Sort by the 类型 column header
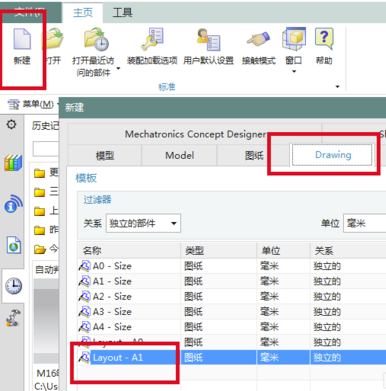Screen dimensions: 386x391 click(x=219, y=251)
